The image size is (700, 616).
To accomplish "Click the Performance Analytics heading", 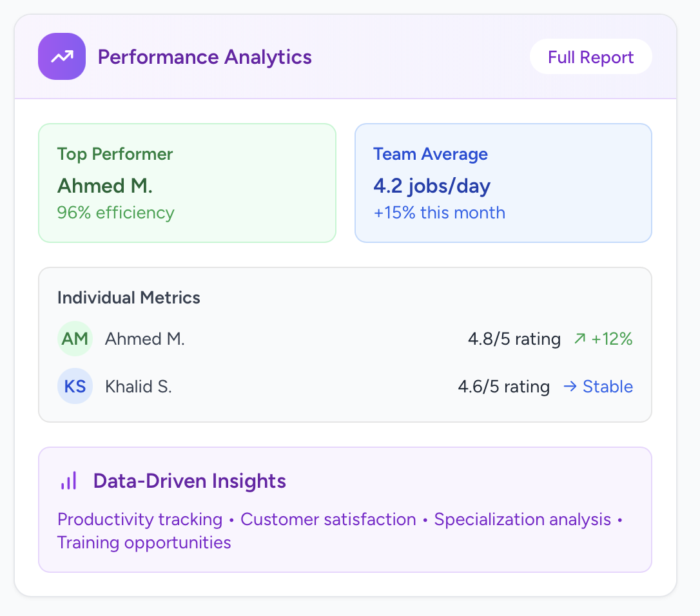I will coord(204,57).
